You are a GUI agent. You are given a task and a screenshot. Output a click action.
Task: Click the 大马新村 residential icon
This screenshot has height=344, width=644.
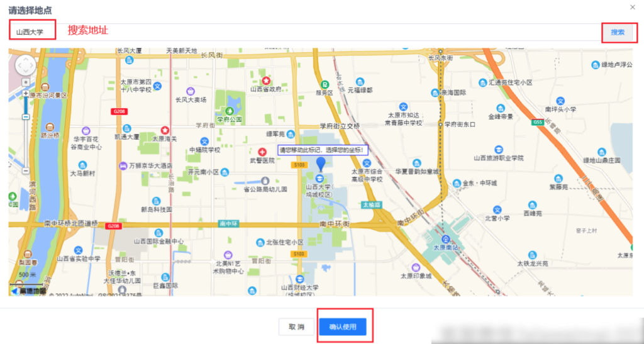pyautogui.click(x=82, y=165)
